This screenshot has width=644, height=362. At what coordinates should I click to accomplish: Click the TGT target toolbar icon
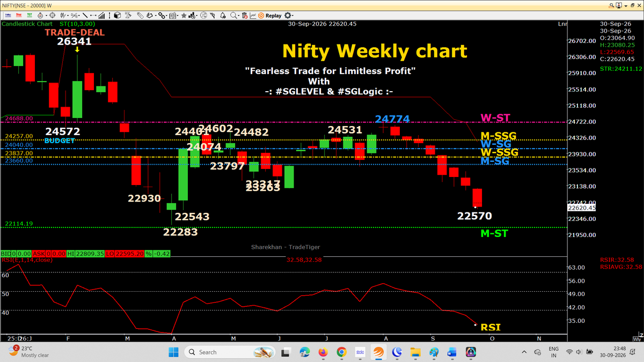point(30,16)
